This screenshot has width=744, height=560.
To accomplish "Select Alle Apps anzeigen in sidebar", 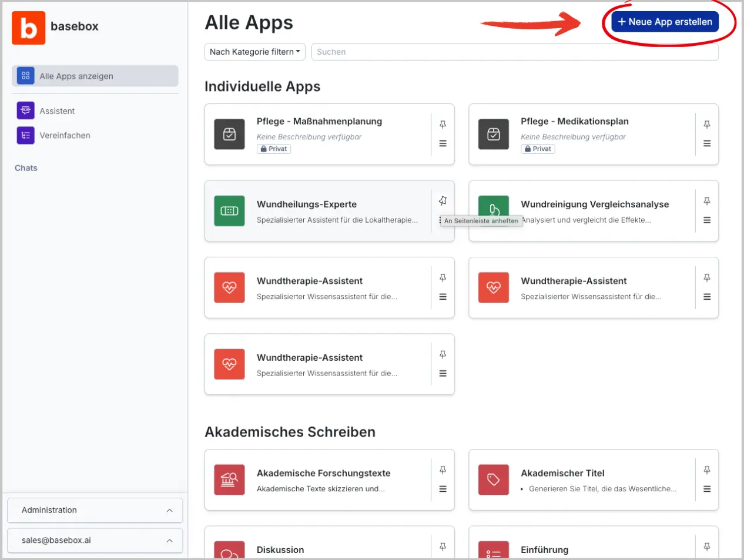I will point(95,76).
